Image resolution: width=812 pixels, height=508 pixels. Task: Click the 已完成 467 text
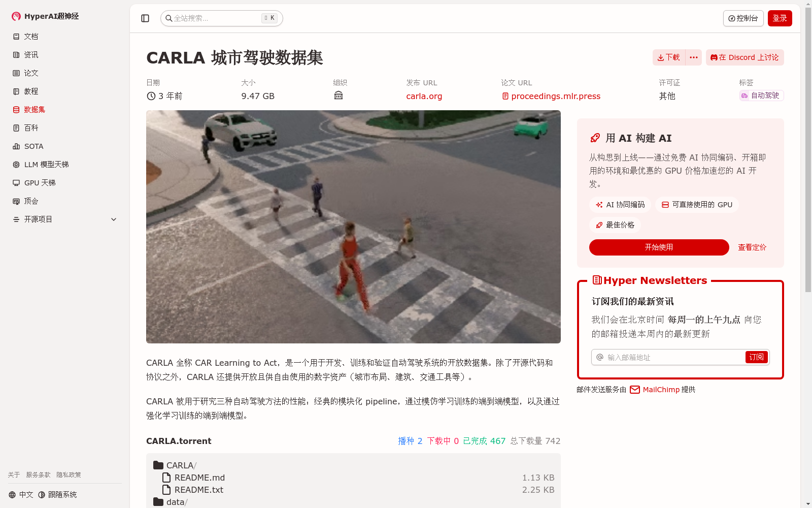[484, 441]
